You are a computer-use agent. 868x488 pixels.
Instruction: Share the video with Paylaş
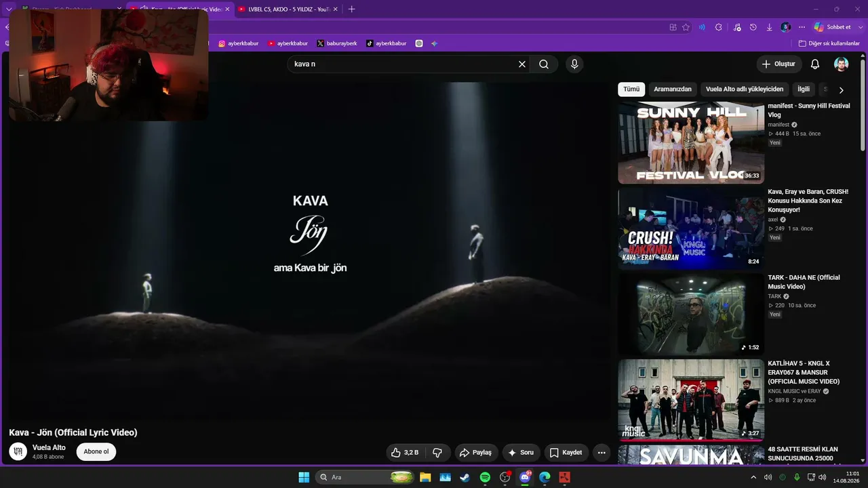(x=475, y=453)
